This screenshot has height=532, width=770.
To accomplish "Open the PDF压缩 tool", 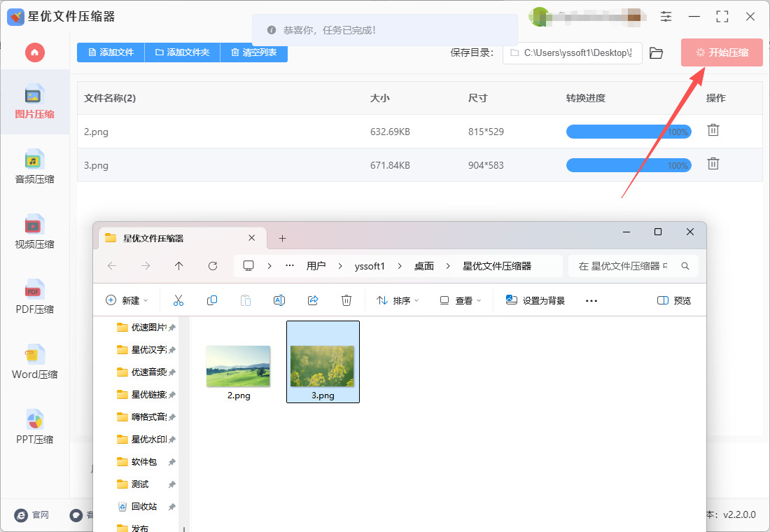I will pyautogui.click(x=34, y=297).
